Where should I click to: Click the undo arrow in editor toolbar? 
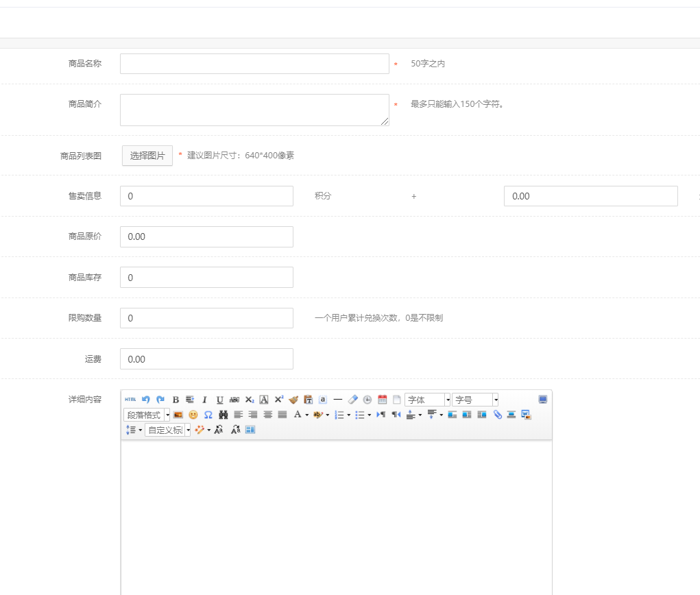(145, 400)
